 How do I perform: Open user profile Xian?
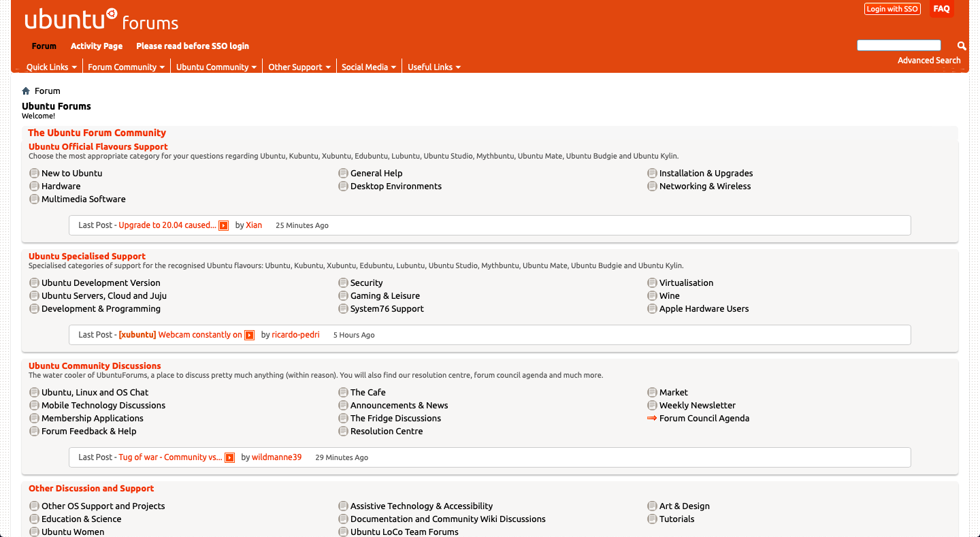coord(254,225)
